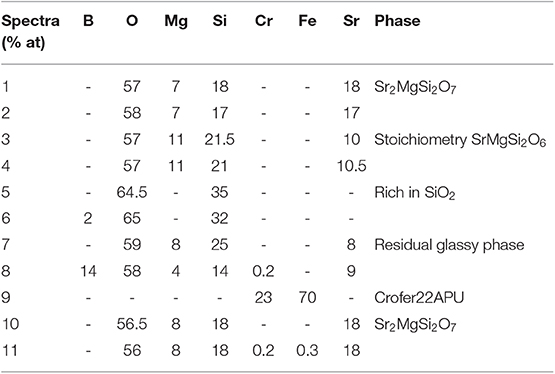This screenshot has height=374, width=555.
Task: Select the B column header
Action: pos(88,21)
